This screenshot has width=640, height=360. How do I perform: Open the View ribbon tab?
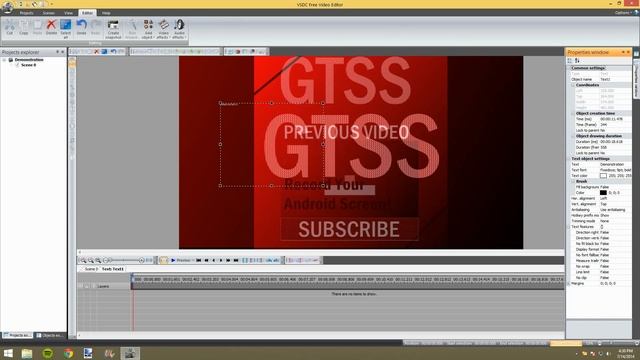click(x=68, y=13)
